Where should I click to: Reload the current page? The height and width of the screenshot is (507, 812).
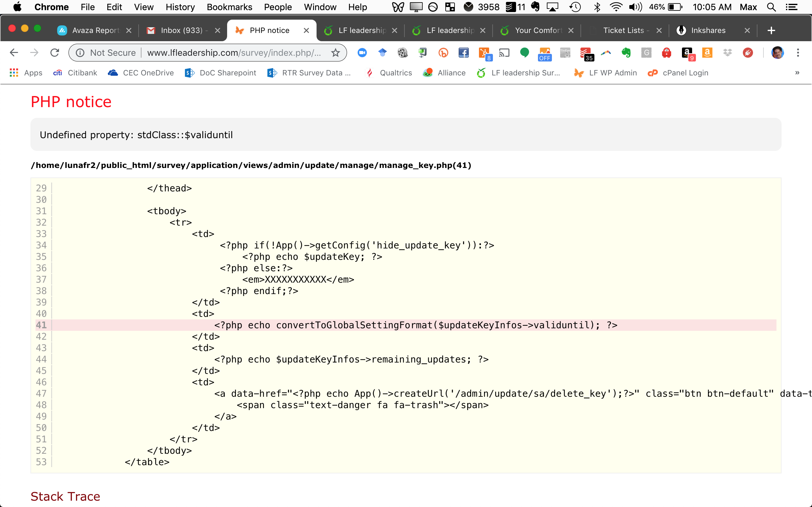pyautogui.click(x=55, y=53)
